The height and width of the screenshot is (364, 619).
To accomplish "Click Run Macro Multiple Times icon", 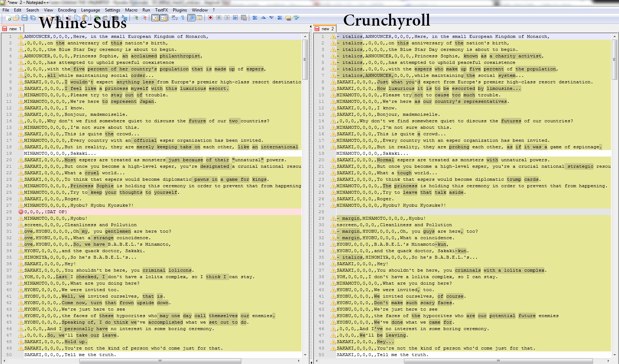I will [x=235, y=18].
